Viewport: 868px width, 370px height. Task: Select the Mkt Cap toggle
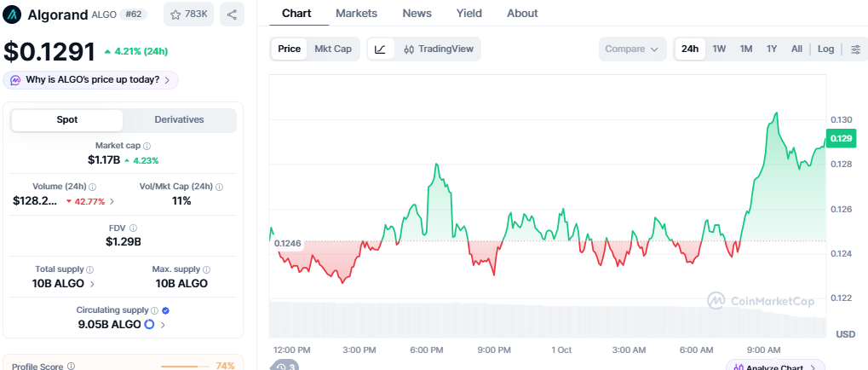click(x=333, y=49)
